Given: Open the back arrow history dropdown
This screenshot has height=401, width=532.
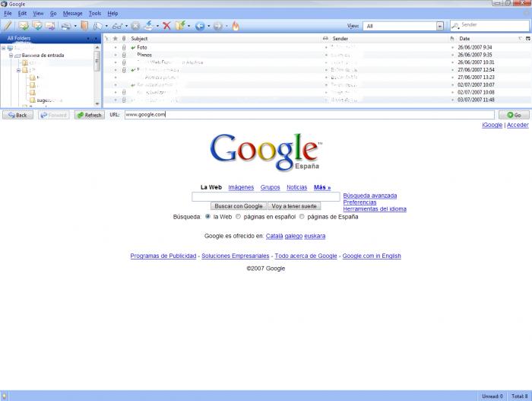Looking at the screenshot, I should click(x=209, y=26).
